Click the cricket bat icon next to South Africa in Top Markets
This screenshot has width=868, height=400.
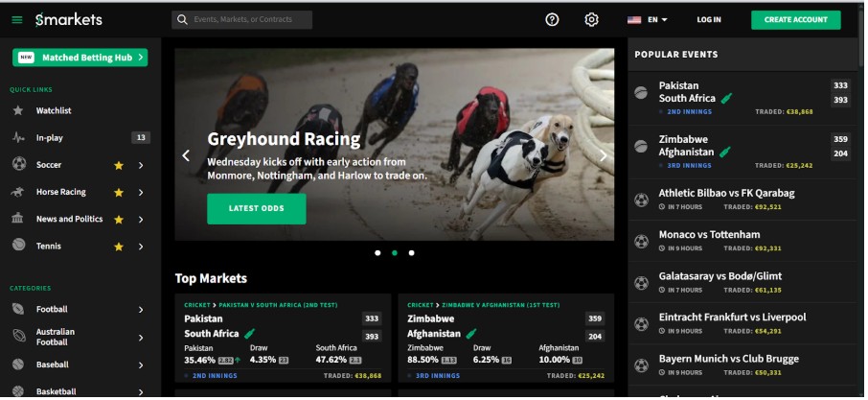coord(250,334)
